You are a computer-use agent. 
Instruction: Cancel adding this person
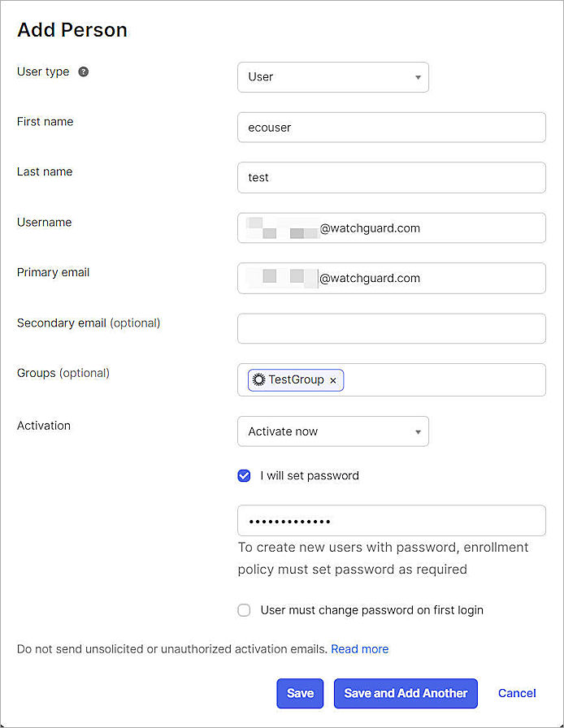pos(517,693)
